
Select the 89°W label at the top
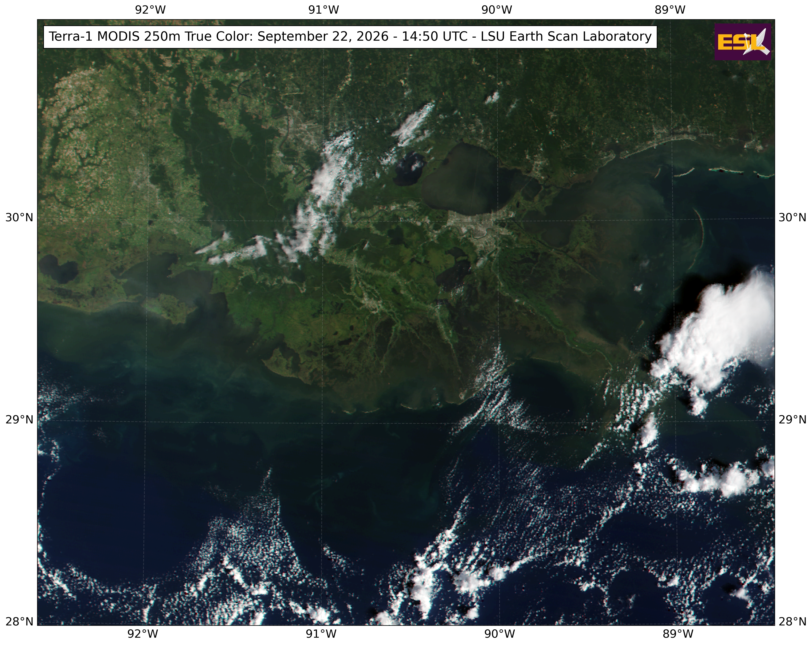(670, 10)
